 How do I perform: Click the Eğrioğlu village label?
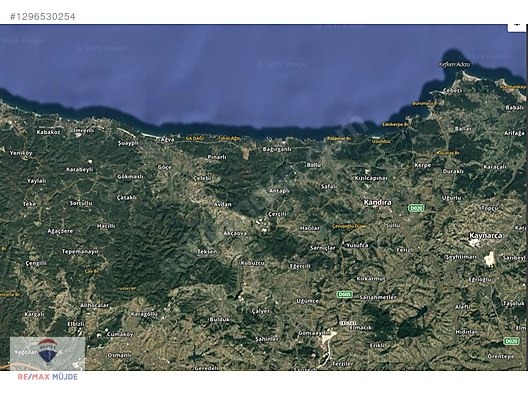480,279
